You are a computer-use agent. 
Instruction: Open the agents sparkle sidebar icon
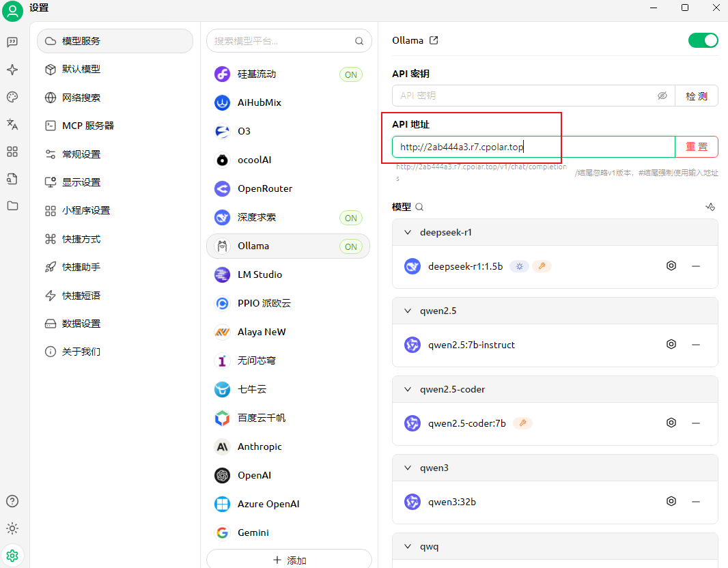(12, 70)
